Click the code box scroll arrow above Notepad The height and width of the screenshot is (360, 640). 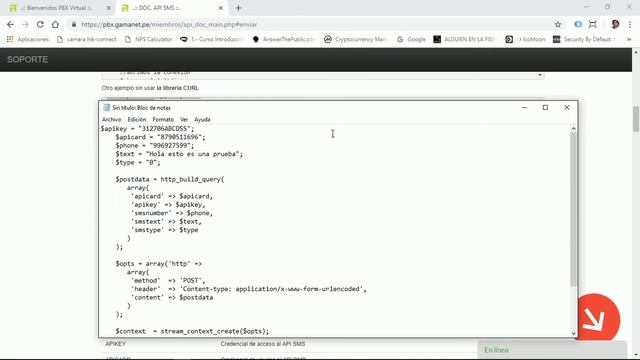[540, 75]
